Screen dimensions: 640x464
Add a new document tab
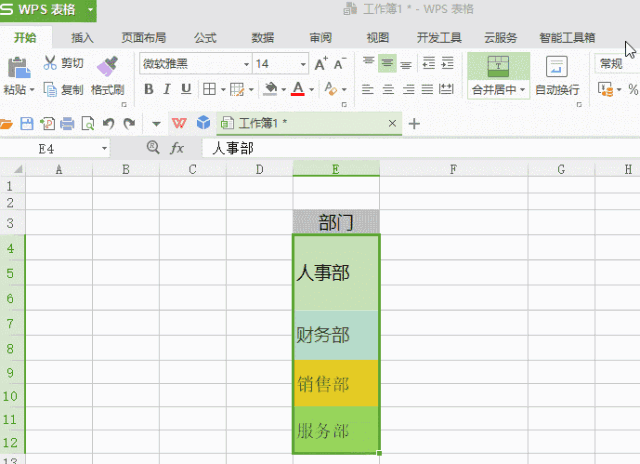click(x=414, y=123)
